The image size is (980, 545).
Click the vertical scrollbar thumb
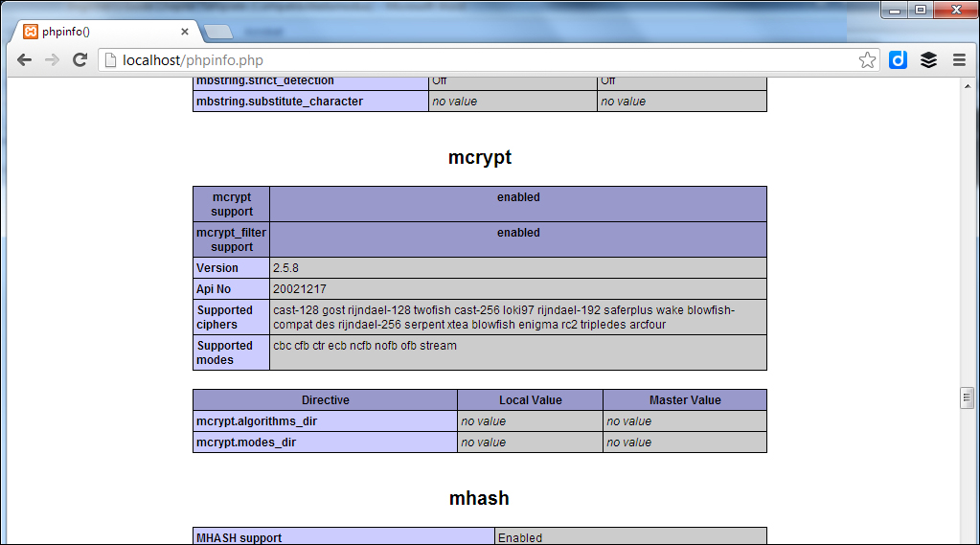coord(967,398)
